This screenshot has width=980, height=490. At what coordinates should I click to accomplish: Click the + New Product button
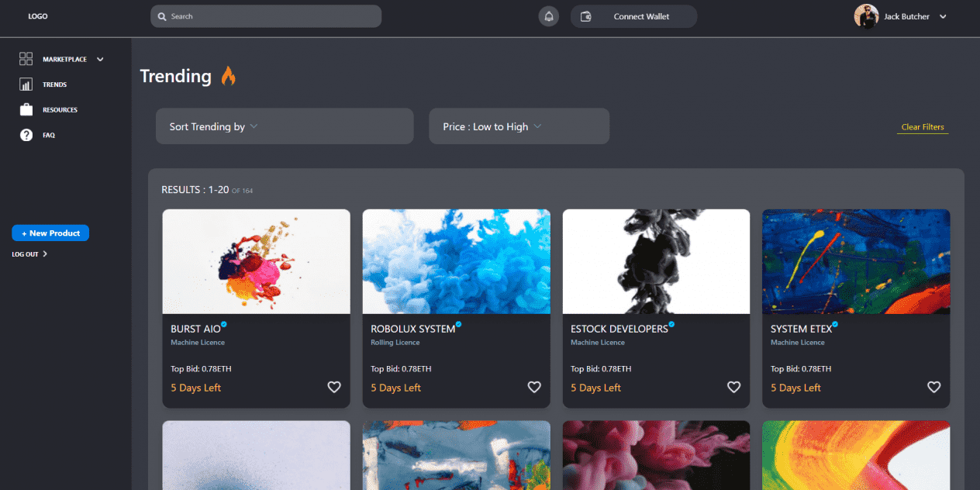[x=50, y=233]
